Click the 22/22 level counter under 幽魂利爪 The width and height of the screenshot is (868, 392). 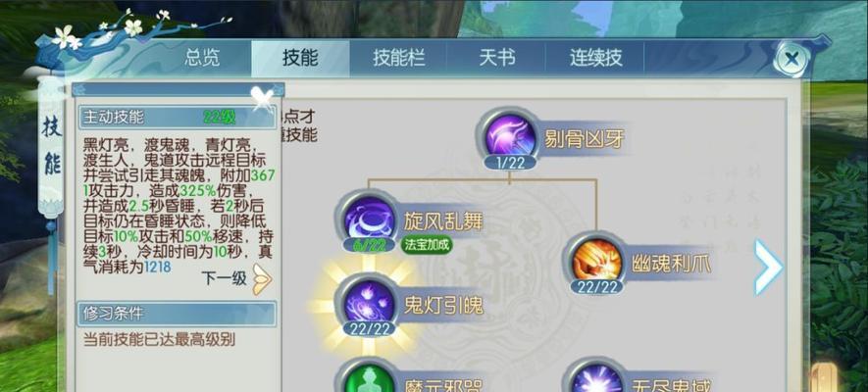pyautogui.click(x=596, y=286)
